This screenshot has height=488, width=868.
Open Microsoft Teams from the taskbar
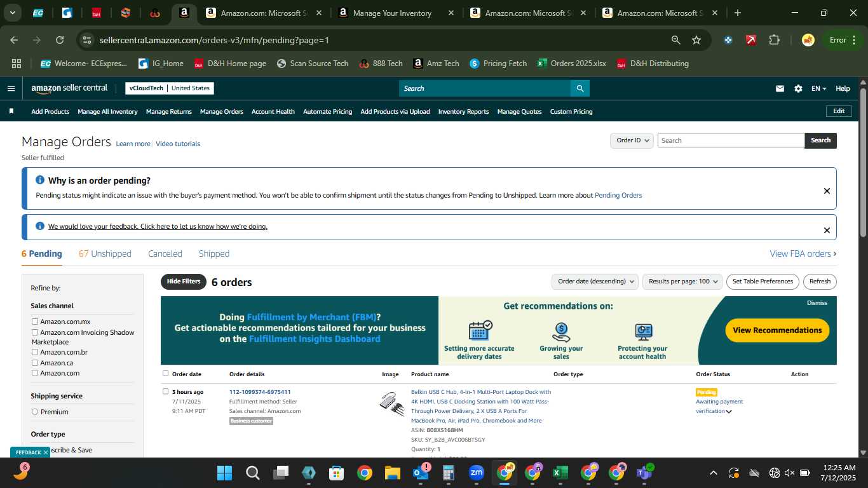click(x=644, y=473)
